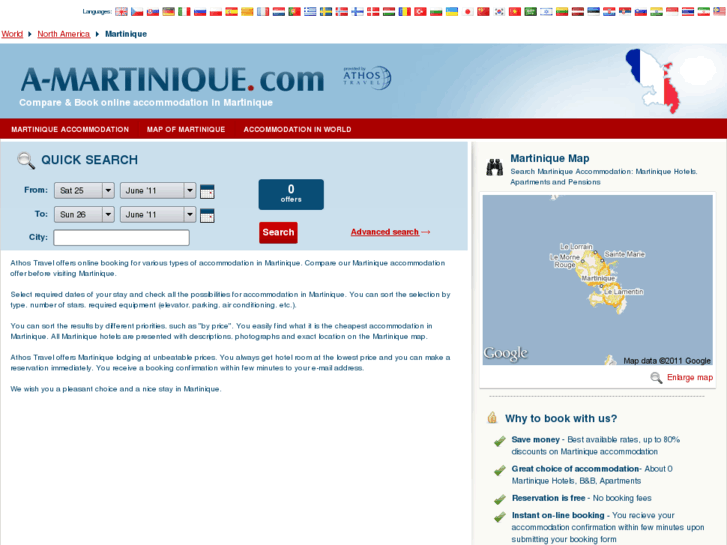
Task: Select the Iranian flag
Action: point(704,12)
